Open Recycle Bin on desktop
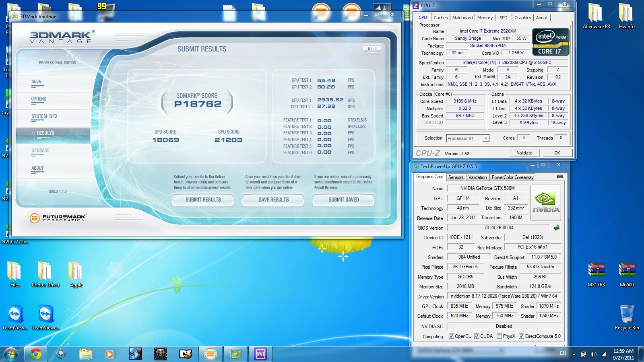This screenshot has height=362, width=644. pos(627,317)
